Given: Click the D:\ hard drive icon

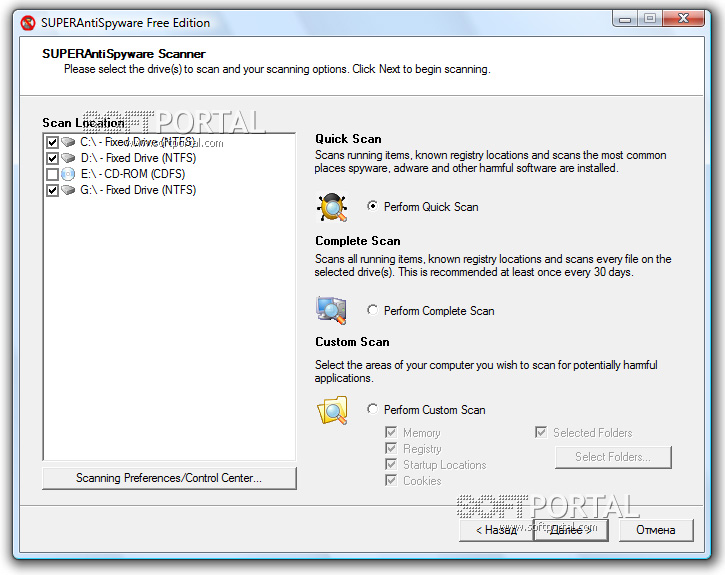Looking at the screenshot, I should [x=68, y=158].
